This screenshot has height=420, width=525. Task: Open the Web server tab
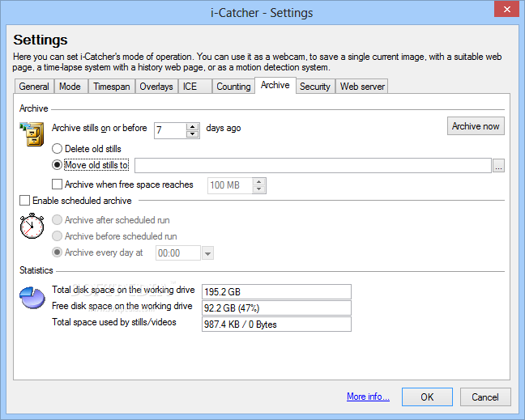362,87
